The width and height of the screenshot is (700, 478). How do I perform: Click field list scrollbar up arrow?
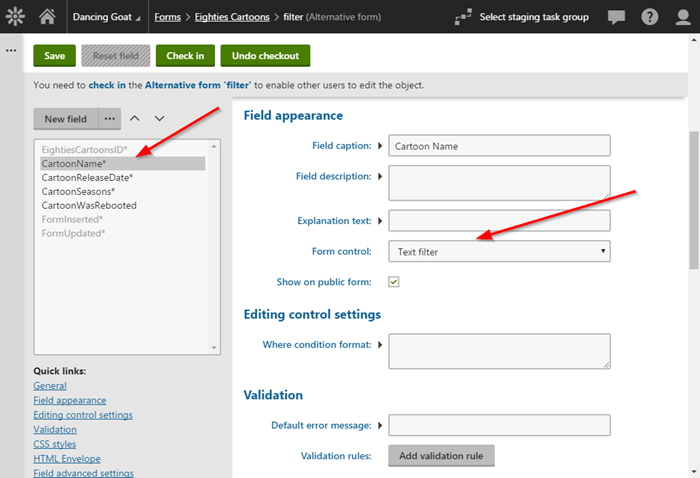click(x=214, y=146)
